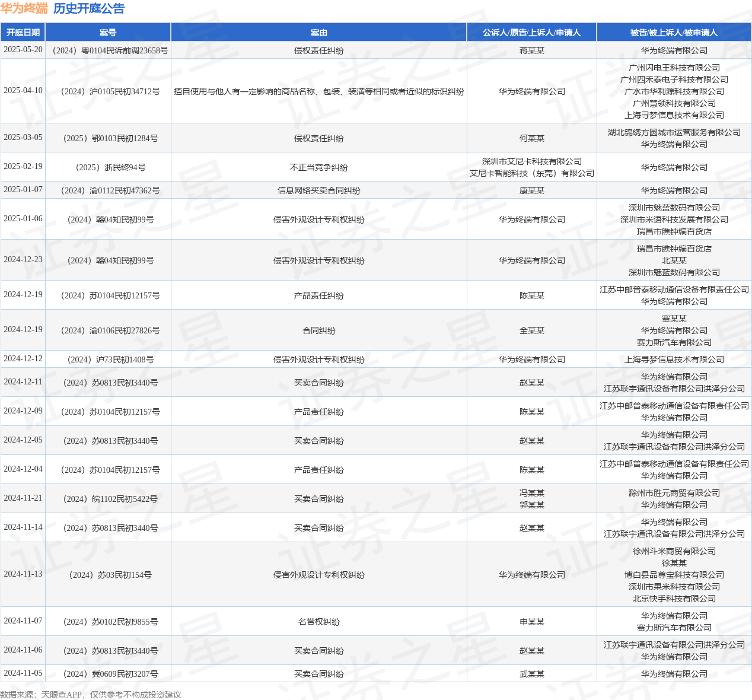Select the 被告/被上诉人/被申请人 column header
This screenshot has width=752, height=700.
pos(674,33)
